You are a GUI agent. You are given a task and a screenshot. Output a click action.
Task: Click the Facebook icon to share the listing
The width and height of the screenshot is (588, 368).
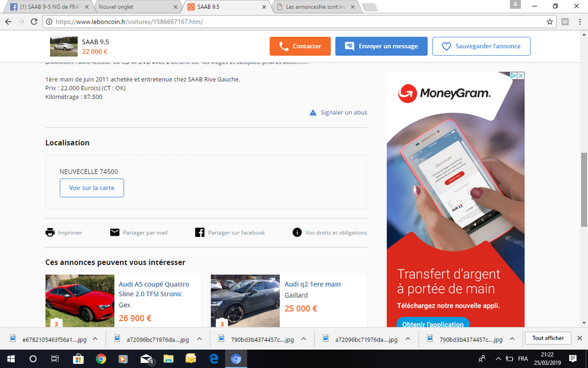pyautogui.click(x=200, y=232)
